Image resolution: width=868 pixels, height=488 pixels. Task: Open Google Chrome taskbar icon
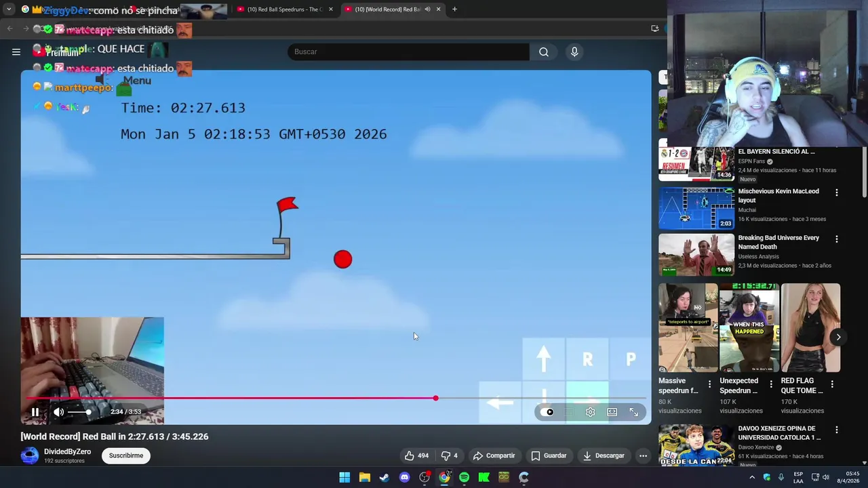pos(444,477)
